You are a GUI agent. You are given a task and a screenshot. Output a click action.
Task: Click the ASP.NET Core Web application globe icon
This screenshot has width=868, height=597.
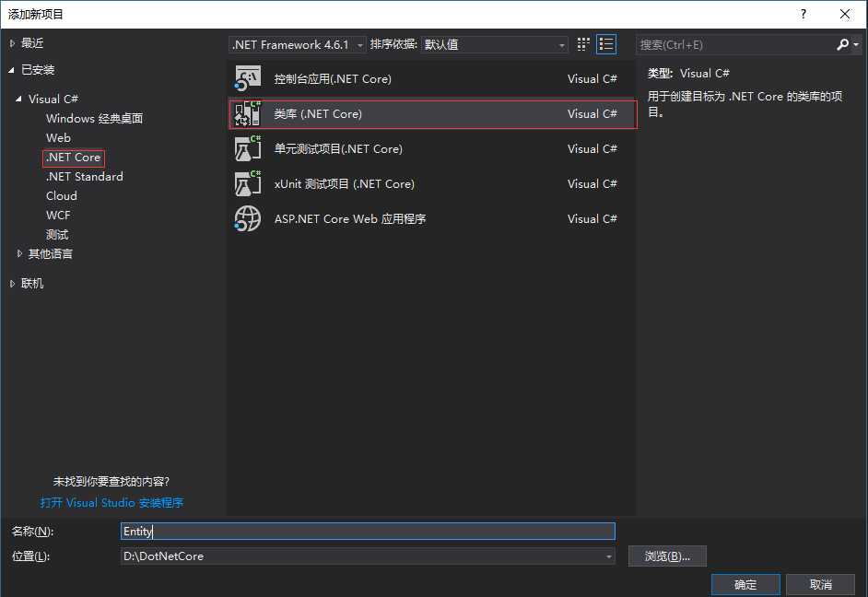coord(248,218)
